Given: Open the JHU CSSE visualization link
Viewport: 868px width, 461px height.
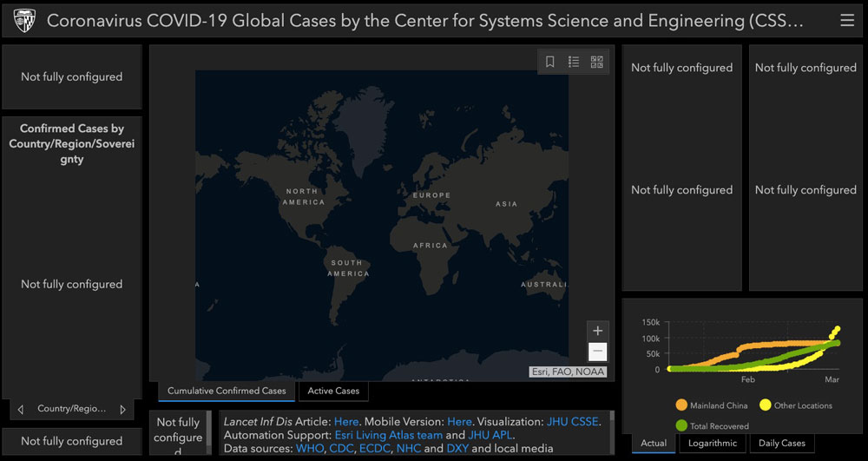Looking at the screenshot, I should click(572, 422).
